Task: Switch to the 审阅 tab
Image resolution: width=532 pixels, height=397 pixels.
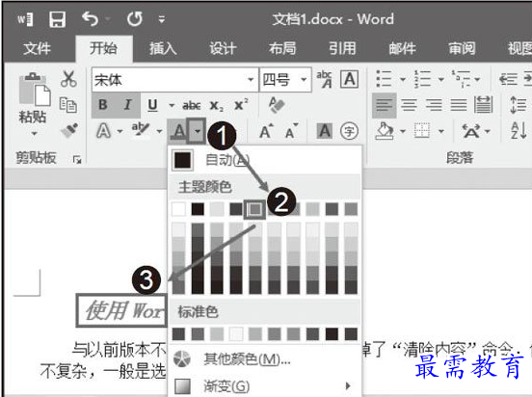Action: pos(462,48)
